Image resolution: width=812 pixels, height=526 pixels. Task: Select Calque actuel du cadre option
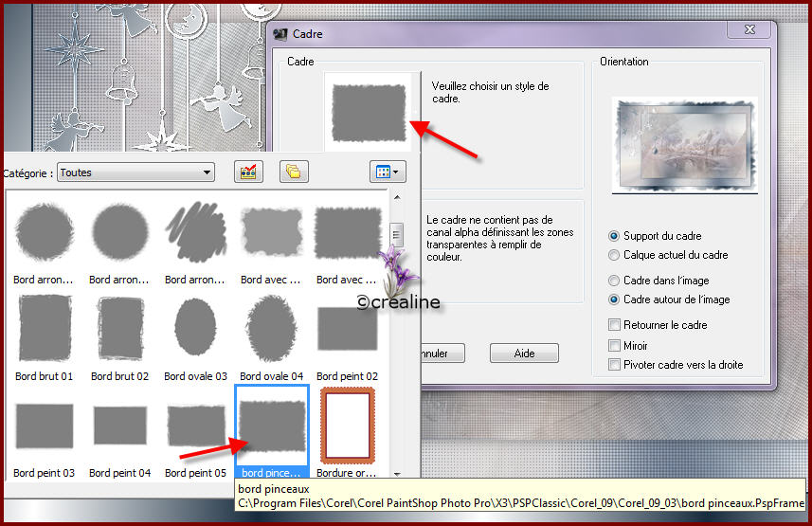(615, 255)
